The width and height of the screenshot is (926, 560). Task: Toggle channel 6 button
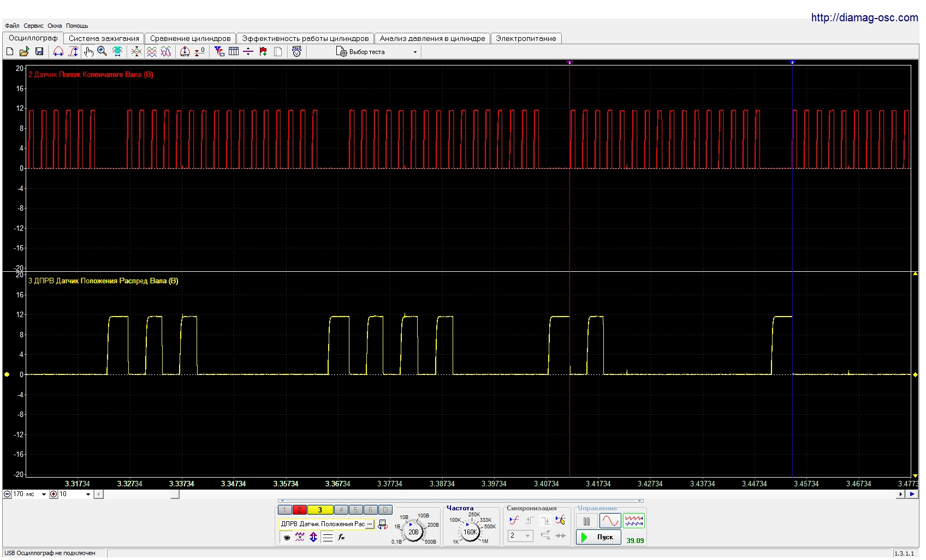point(370,510)
